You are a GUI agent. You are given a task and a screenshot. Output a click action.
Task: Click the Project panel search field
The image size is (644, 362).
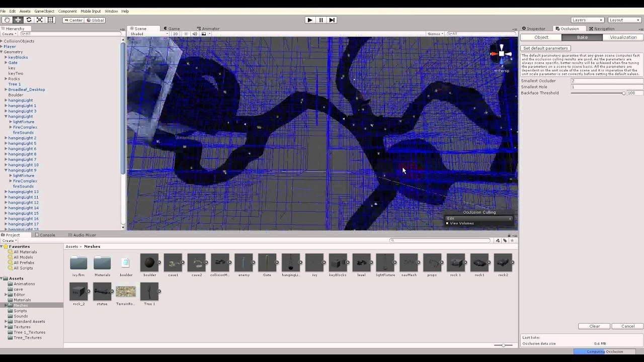440,240
